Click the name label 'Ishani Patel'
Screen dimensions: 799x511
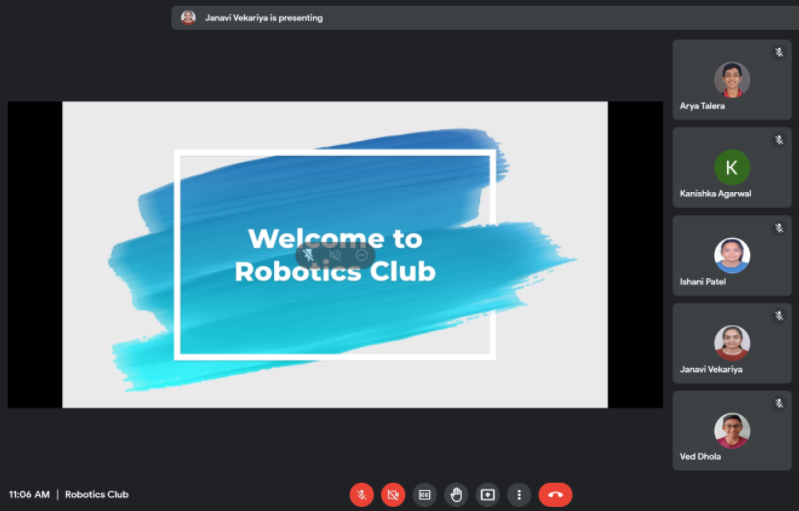703,282
